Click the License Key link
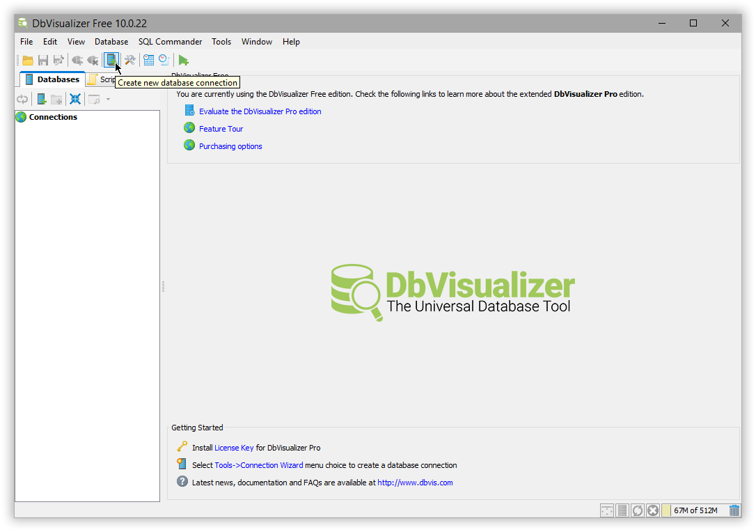Viewport: 756px width, 532px height. (x=234, y=448)
